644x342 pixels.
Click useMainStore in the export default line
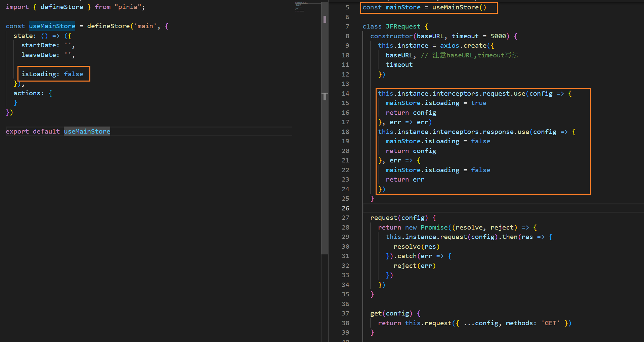87,132
